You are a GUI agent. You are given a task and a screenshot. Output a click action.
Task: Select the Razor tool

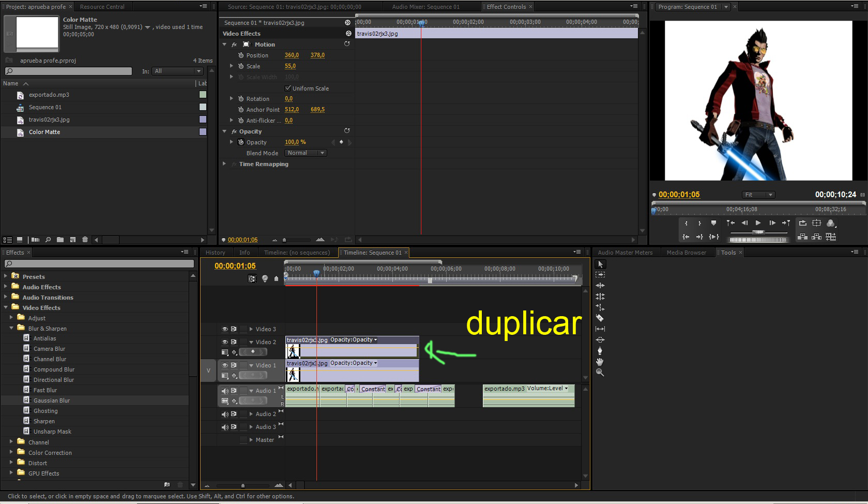[600, 318]
